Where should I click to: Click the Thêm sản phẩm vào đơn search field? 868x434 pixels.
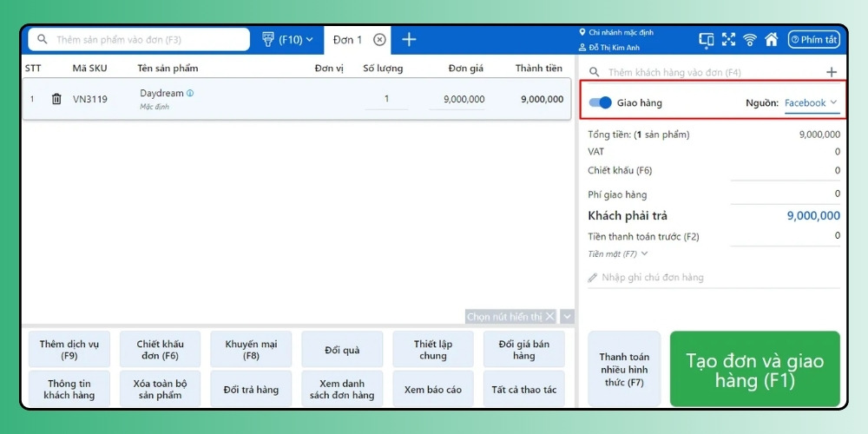[x=139, y=40]
